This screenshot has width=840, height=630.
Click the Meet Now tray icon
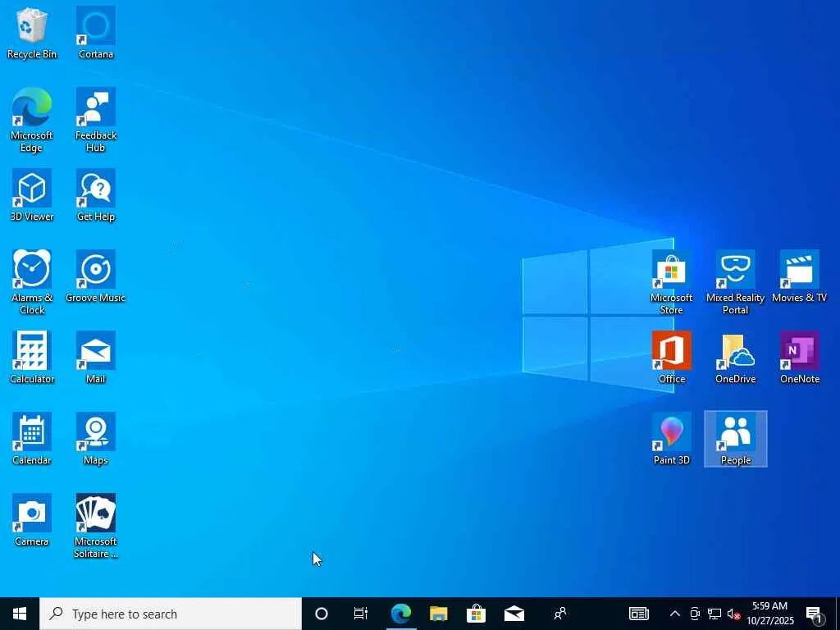(x=695, y=614)
